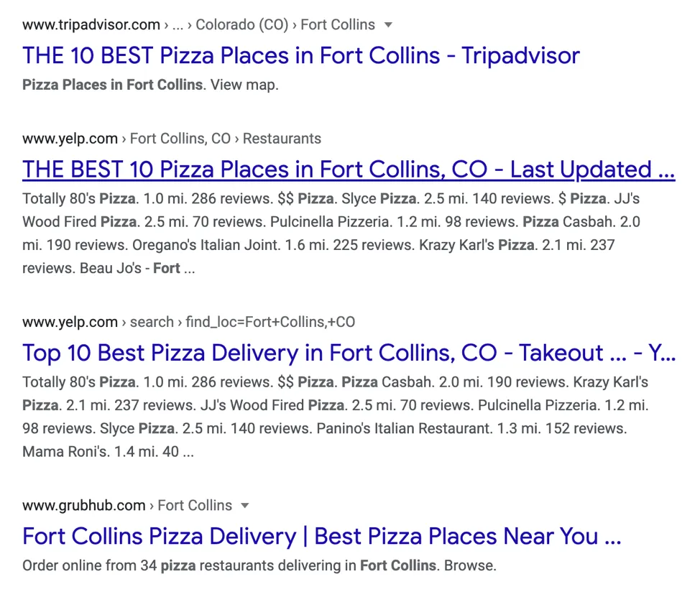Click the Fort Collins, CO Yelp breadcrumb
Image resolution: width=700 pixels, height=592 pixels.
point(180,139)
